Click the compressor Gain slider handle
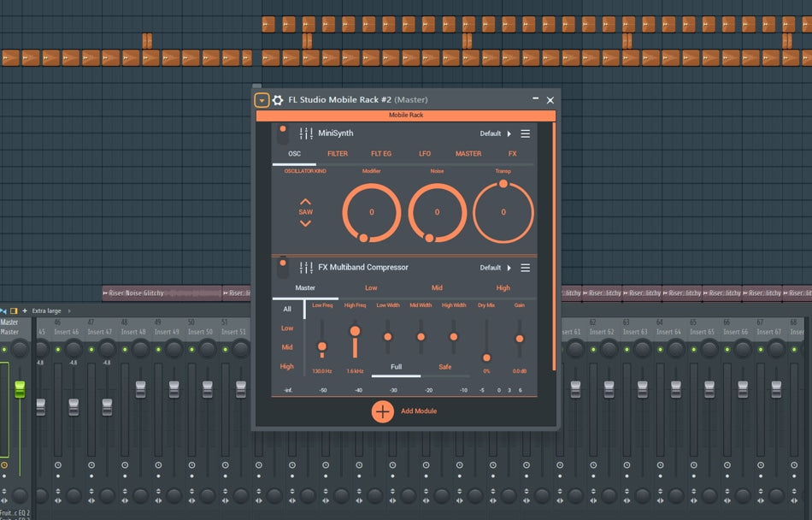The height and width of the screenshot is (520, 812). tap(520, 339)
